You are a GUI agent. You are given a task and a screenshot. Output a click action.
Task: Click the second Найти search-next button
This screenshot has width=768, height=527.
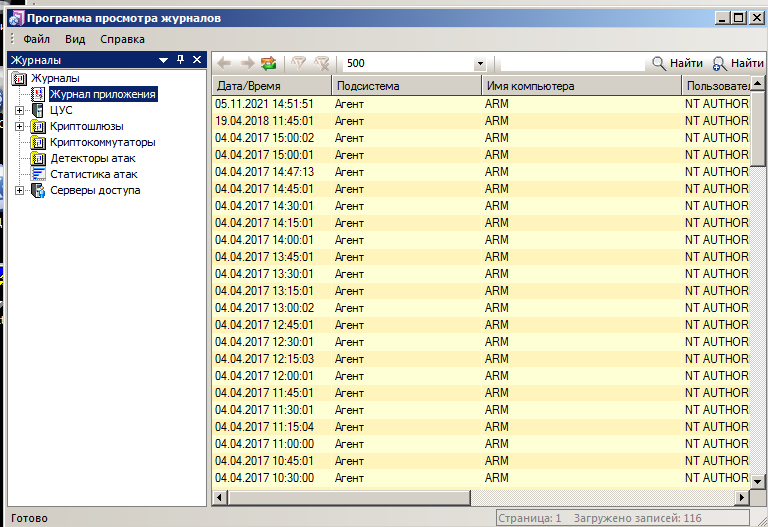click(x=738, y=63)
